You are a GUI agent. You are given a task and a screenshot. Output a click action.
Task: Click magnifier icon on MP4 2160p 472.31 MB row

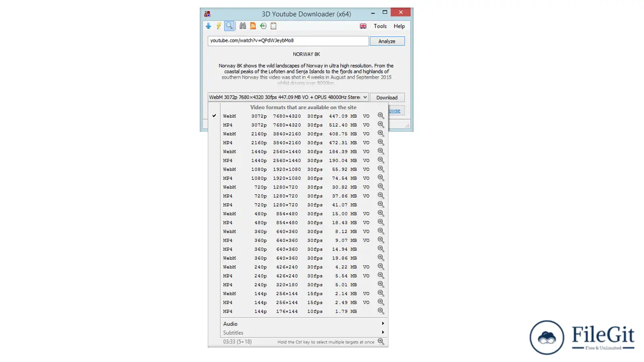coord(381,142)
